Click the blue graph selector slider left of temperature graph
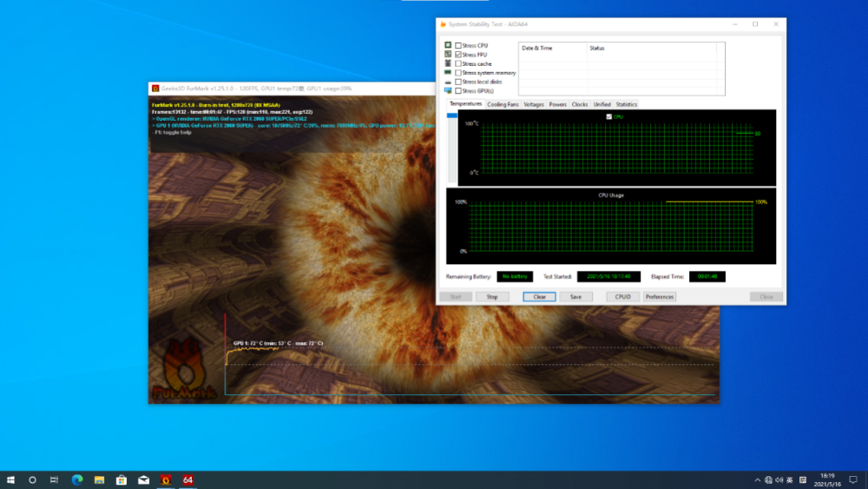 pyautogui.click(x=451, y=116)
